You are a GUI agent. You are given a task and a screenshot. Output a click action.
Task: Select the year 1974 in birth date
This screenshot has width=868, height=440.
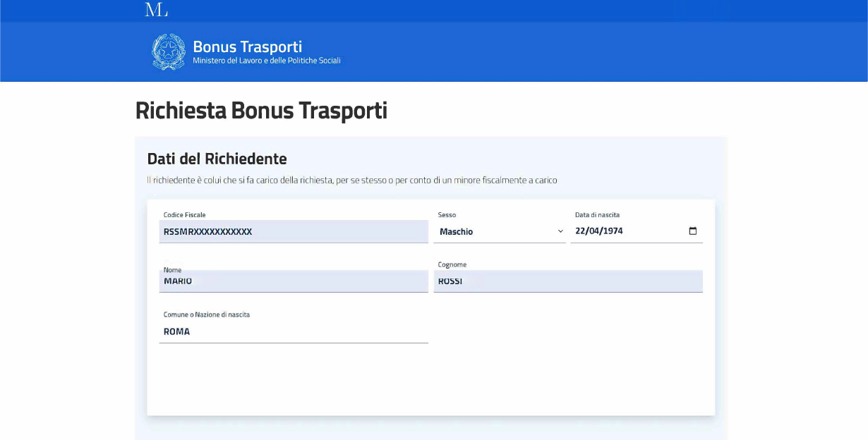click(613, 231)
